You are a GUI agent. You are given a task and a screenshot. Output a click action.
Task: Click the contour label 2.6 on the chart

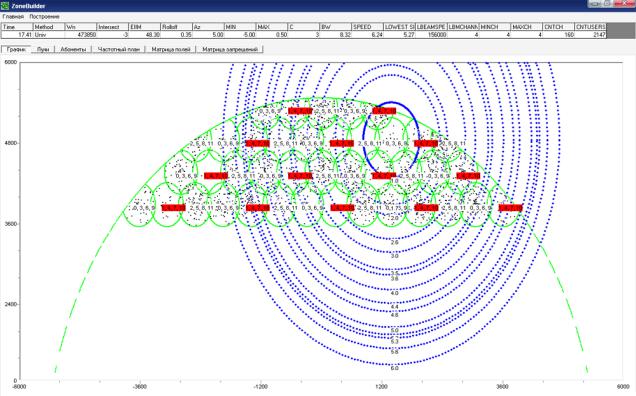[x=394, y=243]
